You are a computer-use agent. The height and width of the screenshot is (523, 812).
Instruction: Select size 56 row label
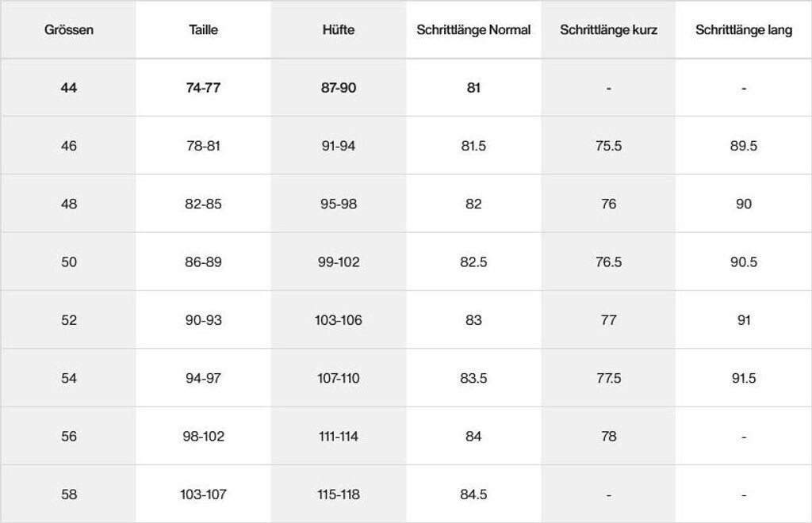[x=69, y=436]
